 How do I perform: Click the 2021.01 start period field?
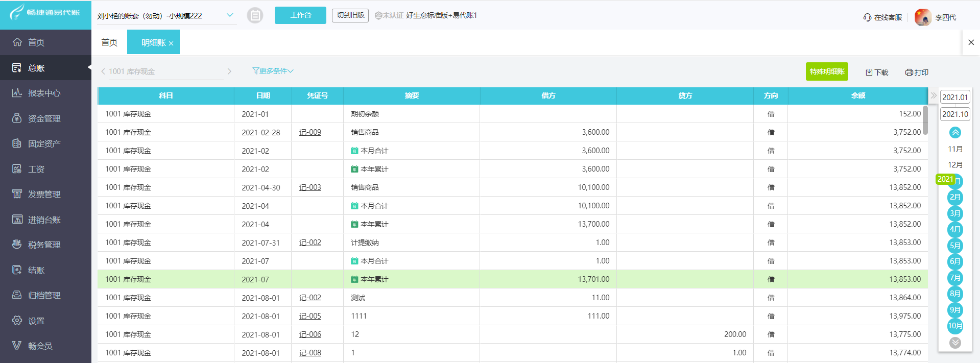[955, 97]
